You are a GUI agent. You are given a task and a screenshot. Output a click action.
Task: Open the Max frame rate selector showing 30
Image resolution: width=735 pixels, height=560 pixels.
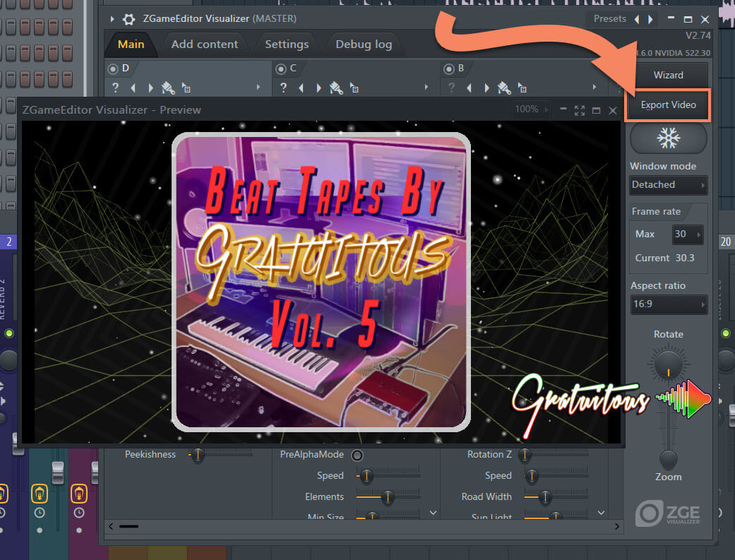(687, 234)
